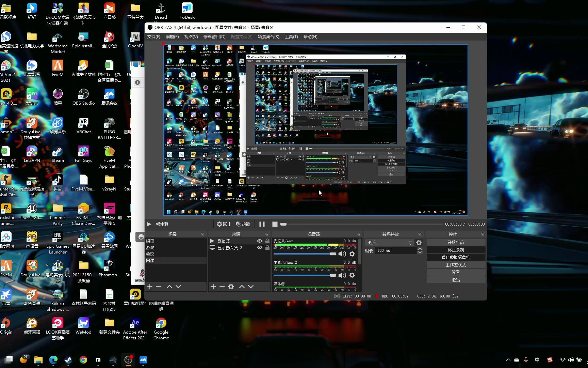Open the 场景集合(S) menu
Image resolution: width=588 pixels, height=368 pixels.
[x=268, y=37]
